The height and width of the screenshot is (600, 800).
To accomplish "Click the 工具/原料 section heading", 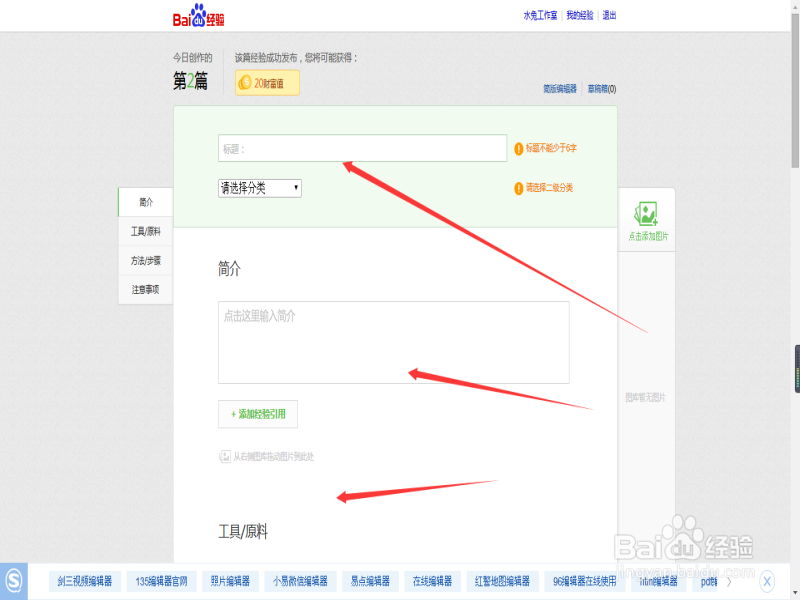I will 243,532.
